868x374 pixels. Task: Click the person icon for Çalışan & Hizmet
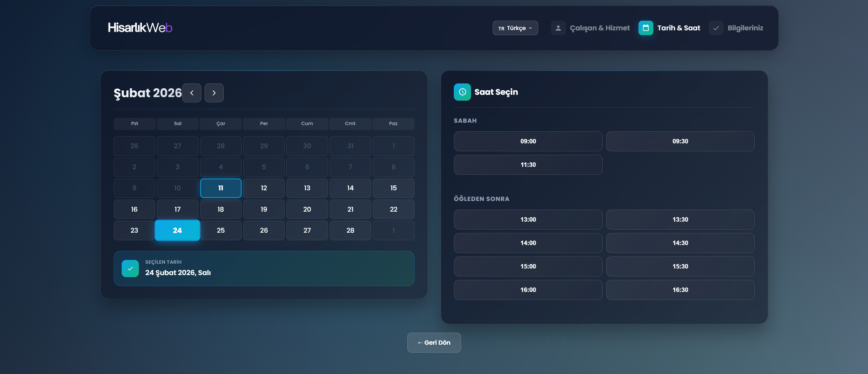[558, 28]
